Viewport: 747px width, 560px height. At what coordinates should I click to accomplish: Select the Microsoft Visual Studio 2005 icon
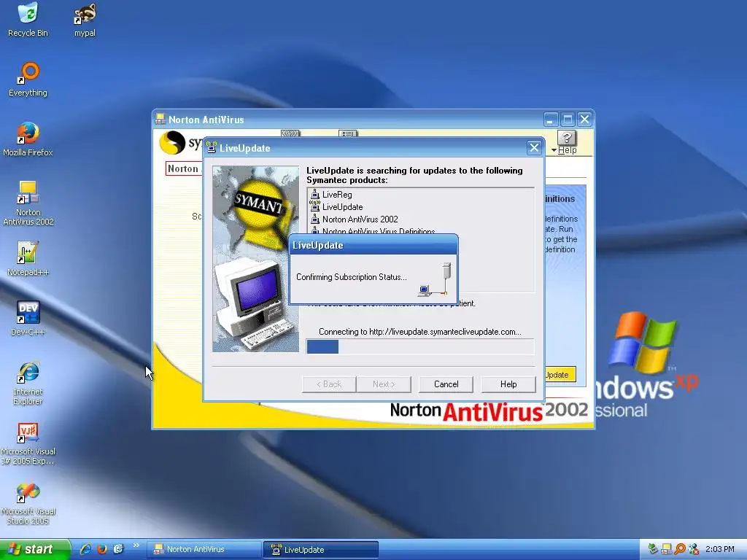pyautogui.click(x=28, y=504)
